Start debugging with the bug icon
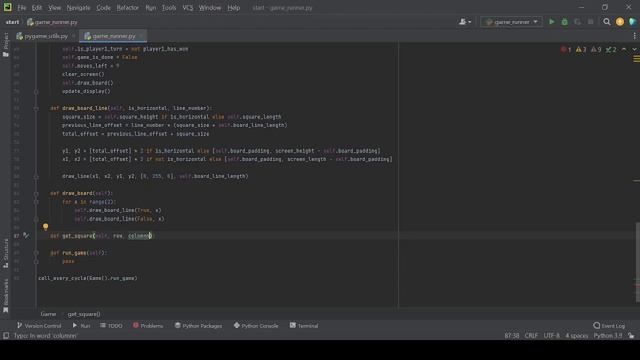640x360 pixels. (x=564, y=22)
